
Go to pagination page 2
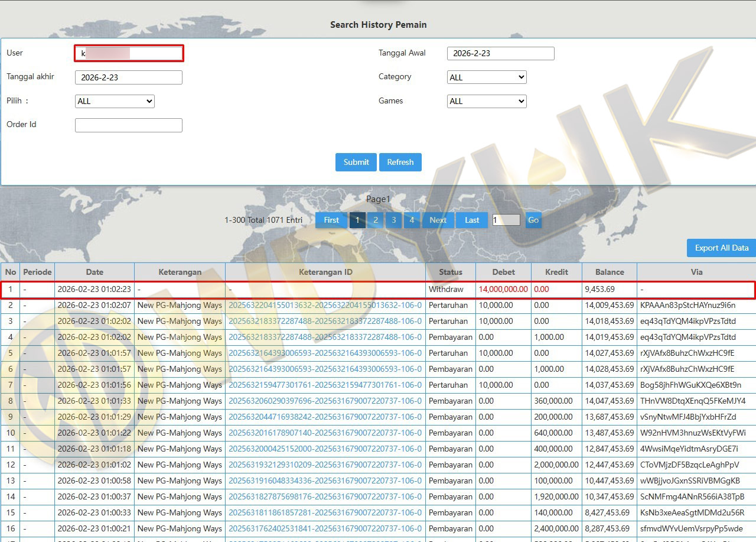click(376, 220)
